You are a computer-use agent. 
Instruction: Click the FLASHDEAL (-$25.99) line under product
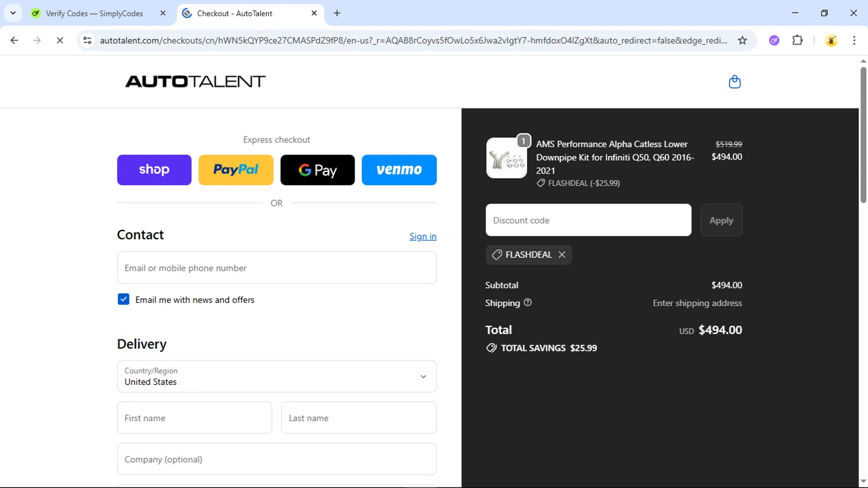[578, 183]
